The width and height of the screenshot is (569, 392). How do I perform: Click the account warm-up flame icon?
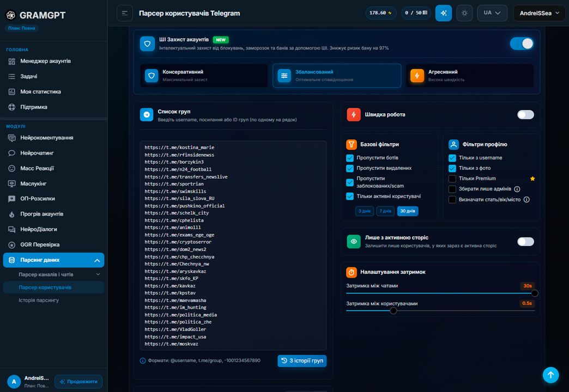point(11,214)
